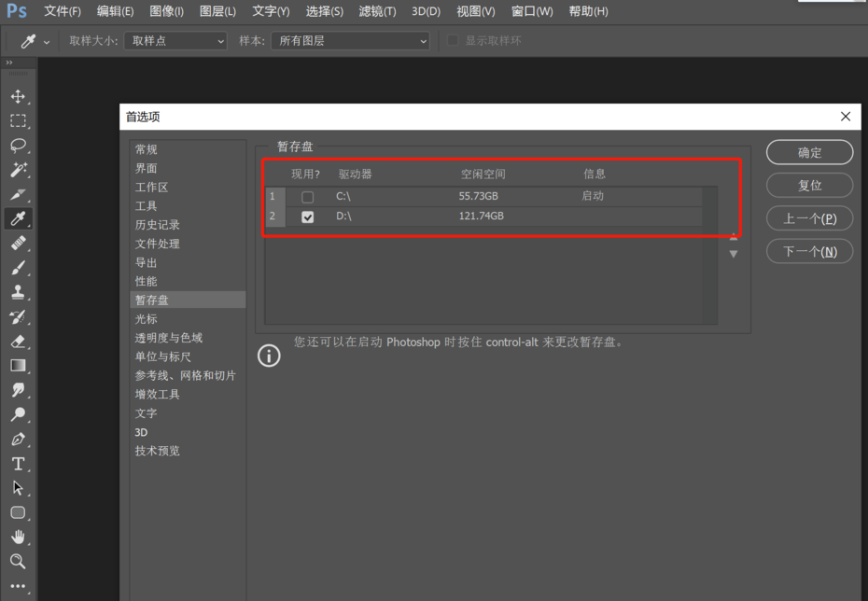The height and width of the screenshot is (601, 868).
Task: Open the 编辑(E) menu
Action: click(115, 11)
